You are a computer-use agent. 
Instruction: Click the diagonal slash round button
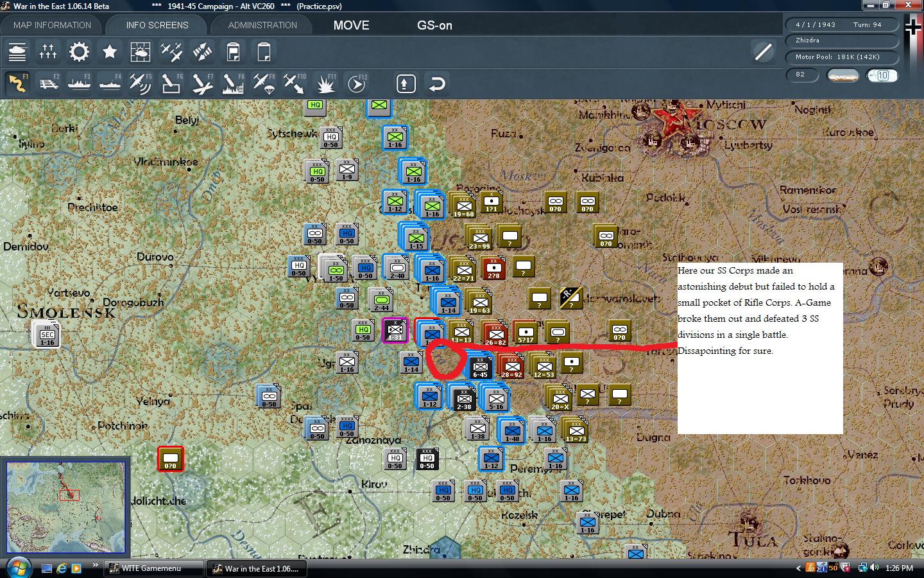click(763, 52)
